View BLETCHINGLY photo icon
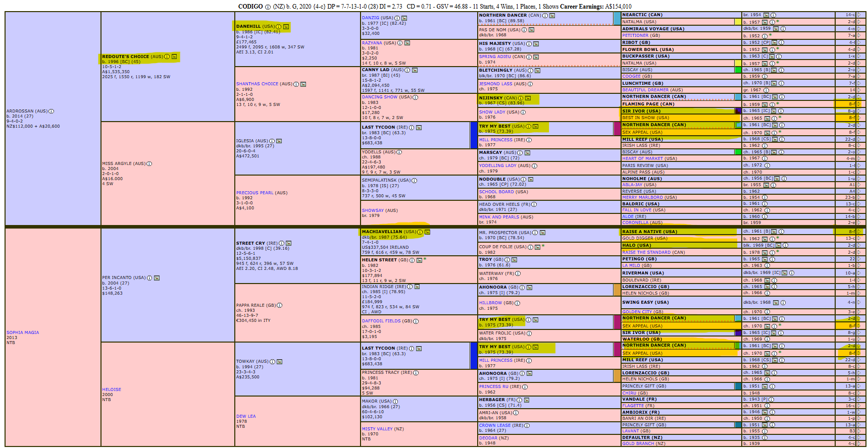 tap(538, 71)
